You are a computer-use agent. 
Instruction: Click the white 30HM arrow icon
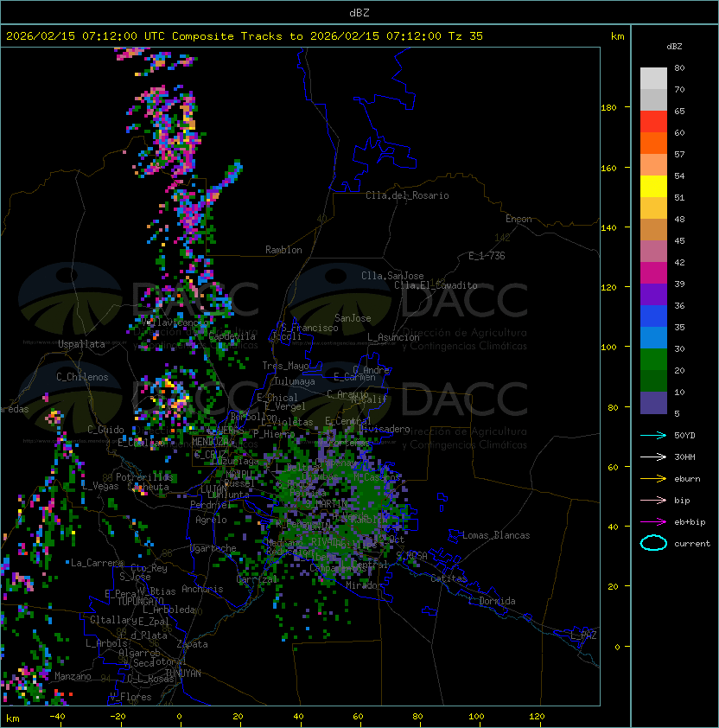pos(653,457)
